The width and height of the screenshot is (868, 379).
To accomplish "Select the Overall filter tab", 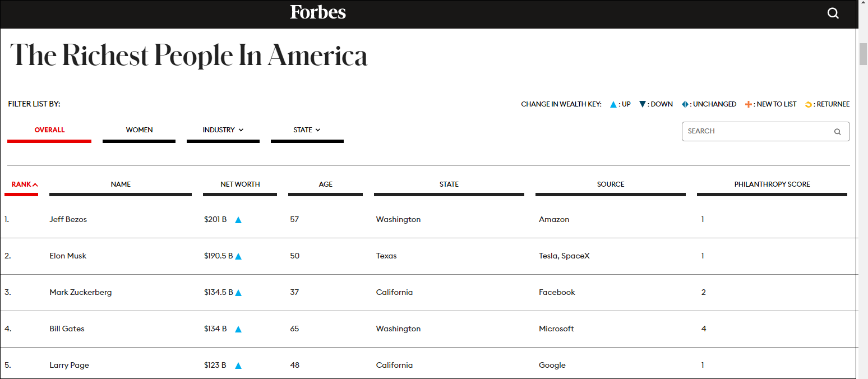I will [49, 130].
